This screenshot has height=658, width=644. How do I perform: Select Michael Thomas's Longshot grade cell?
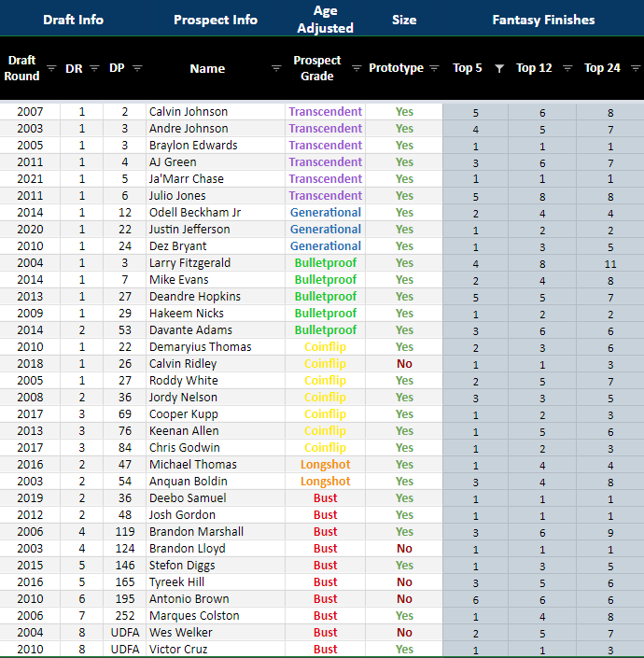click(x=325, y=464)
